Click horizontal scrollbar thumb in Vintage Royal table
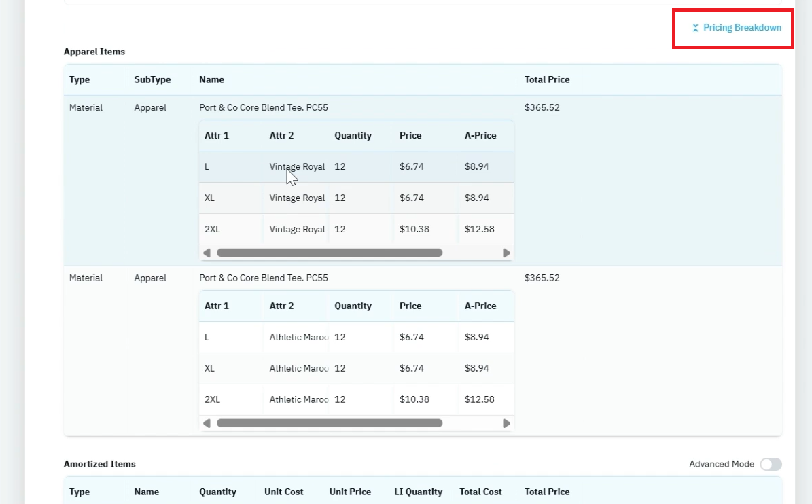The height and width of the screenshot is (504, 812). click(x=330, y=253)
